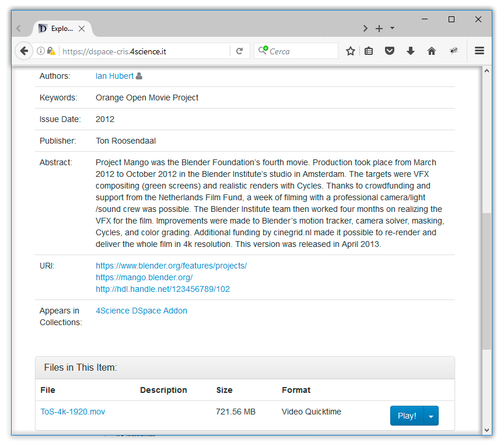The image size is (504, 446).
Task: Click the URI label
Action: click(x=47, y=266)
